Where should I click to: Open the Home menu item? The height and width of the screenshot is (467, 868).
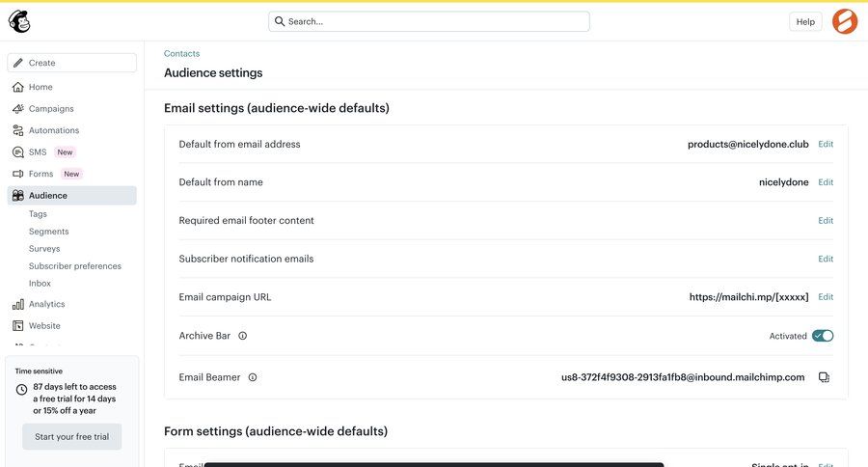pos(72,87)
